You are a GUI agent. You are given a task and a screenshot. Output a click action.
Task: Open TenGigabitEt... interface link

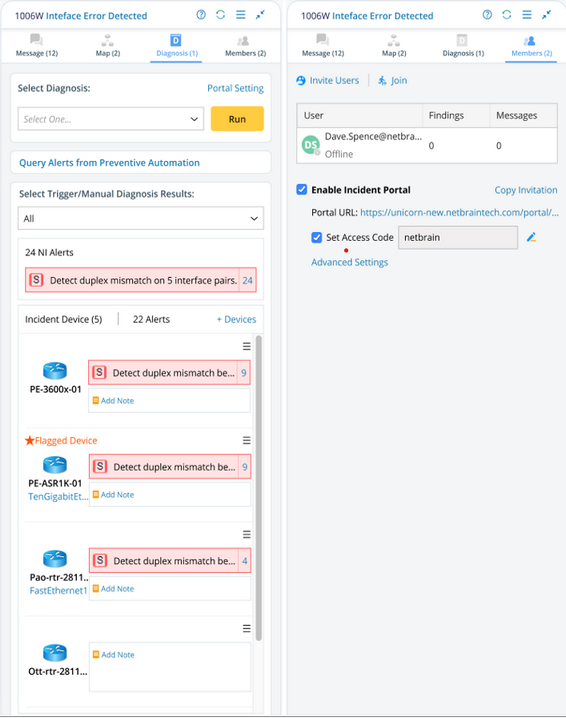pyautogui.click(x=58, y=496)
